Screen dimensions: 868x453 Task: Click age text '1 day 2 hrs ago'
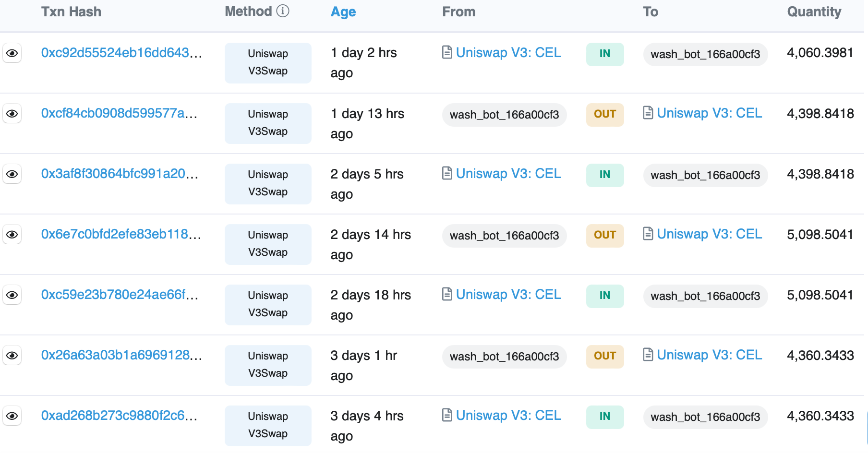coord(364,63)
